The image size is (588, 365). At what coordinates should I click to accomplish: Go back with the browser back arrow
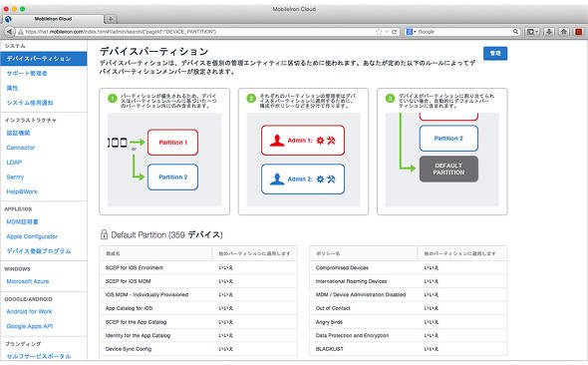[x=10, y=32]
